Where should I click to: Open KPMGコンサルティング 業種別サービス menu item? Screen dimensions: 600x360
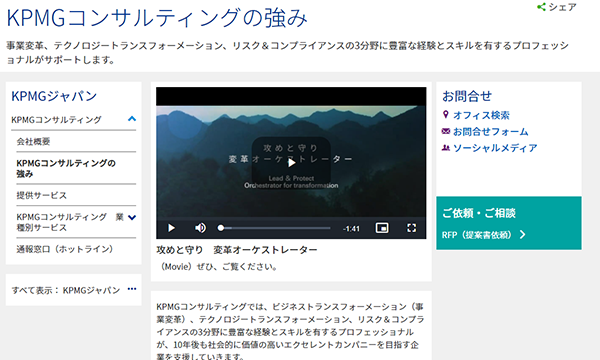pyautogui.click(x=70, y=222)
